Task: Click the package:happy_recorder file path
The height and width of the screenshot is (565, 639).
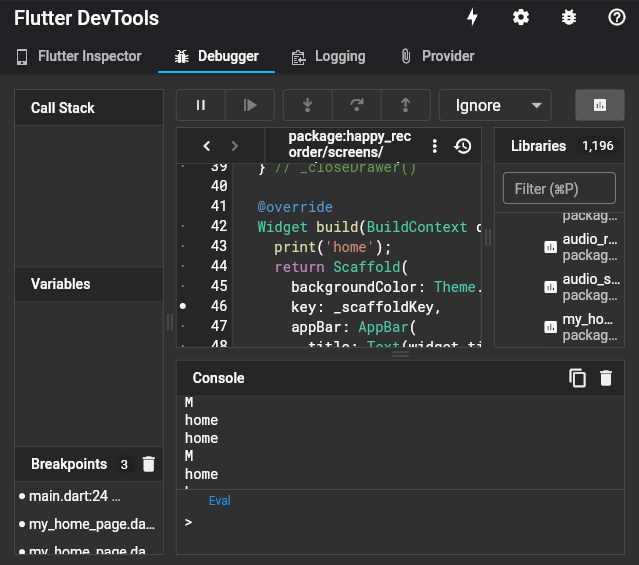Action: 349,144
